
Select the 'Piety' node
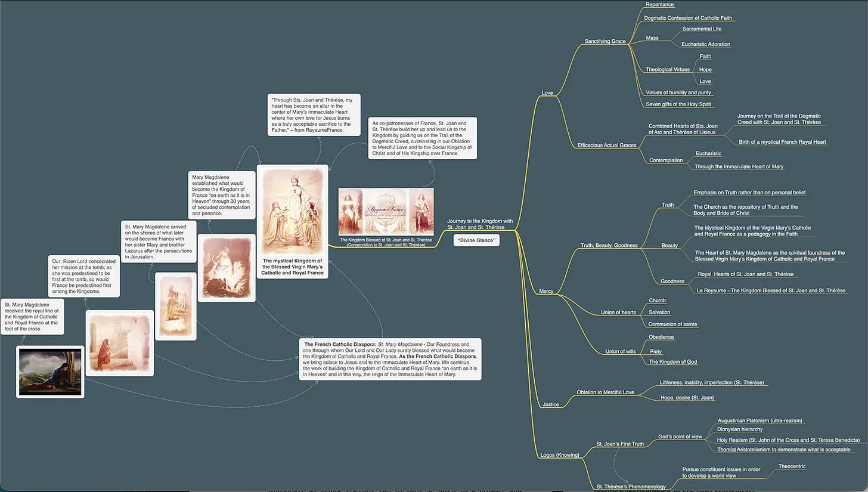(655, 351)
